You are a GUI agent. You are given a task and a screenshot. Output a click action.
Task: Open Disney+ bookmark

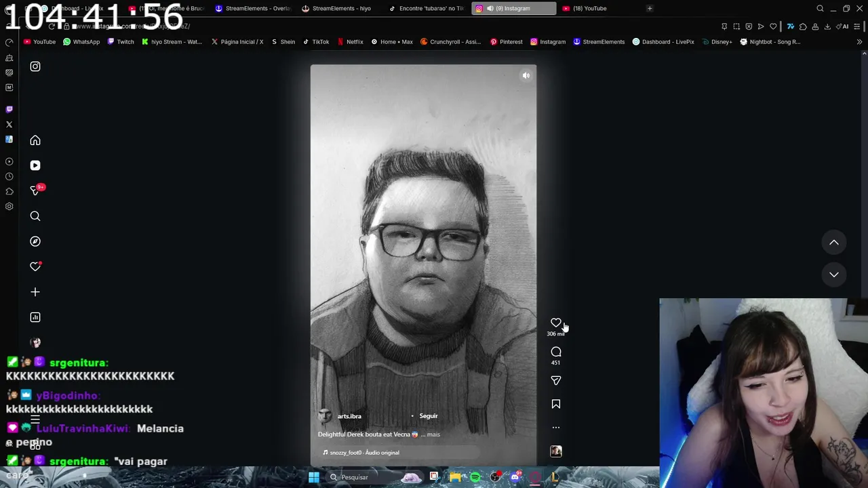pos(717,42)
